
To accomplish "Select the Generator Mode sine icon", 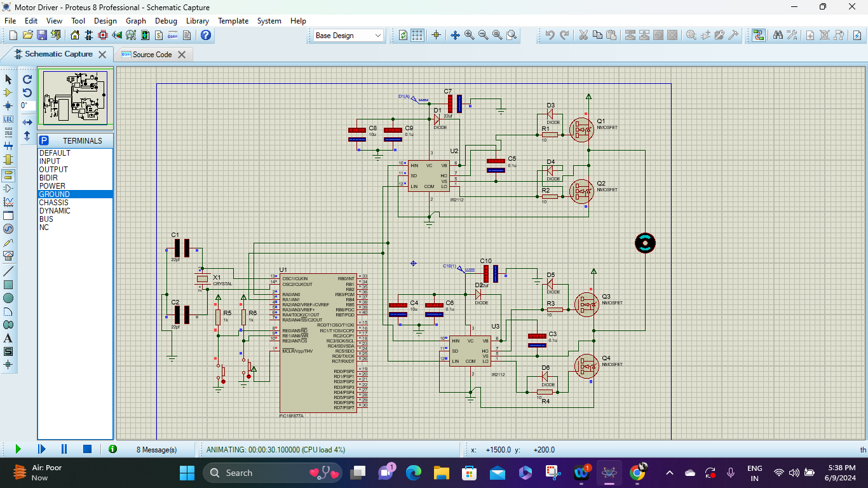I will 8,229.
